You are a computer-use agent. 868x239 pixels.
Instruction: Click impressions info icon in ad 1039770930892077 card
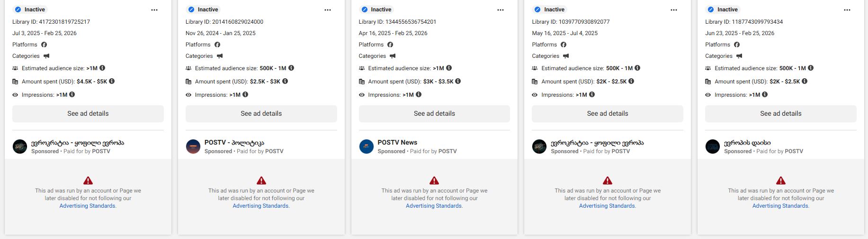click(592, 94)
